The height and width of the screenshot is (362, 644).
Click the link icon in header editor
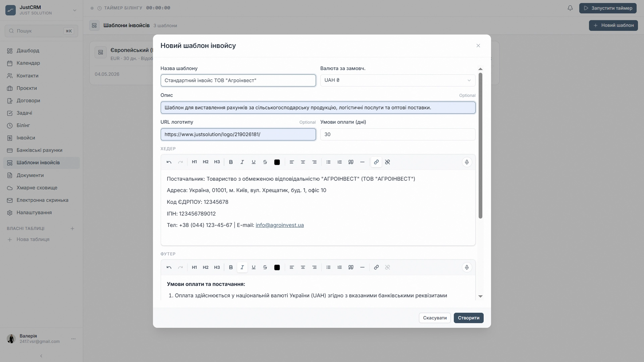pos(376,162)
